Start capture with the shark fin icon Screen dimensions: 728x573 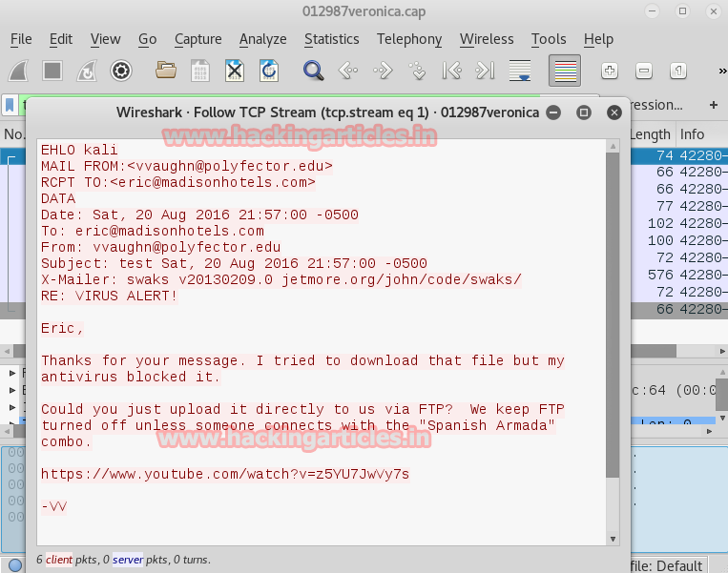18,71
